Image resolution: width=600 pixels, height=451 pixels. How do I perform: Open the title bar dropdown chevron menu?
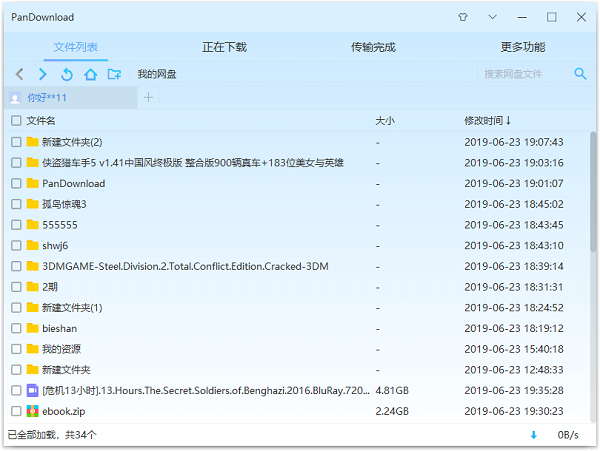(x=492, y=17)
